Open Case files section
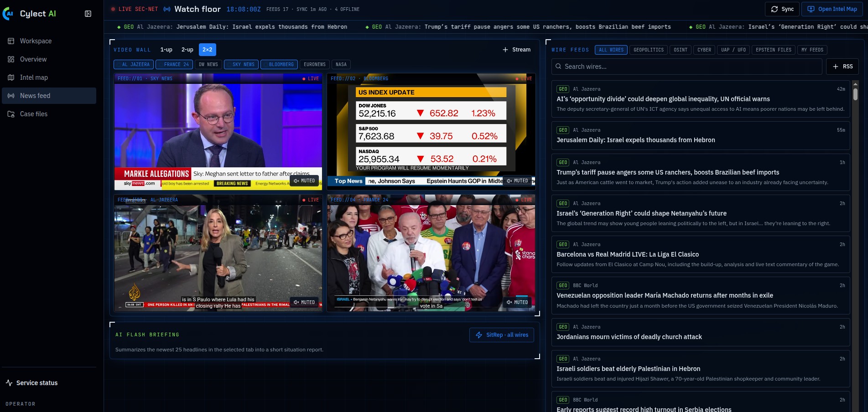 tap(49, 114)
